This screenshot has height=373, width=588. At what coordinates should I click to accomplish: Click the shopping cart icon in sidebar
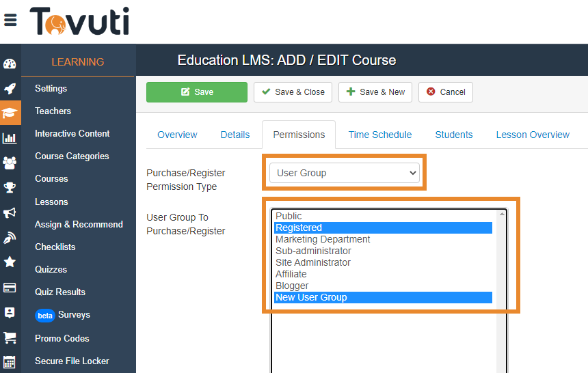10,337
